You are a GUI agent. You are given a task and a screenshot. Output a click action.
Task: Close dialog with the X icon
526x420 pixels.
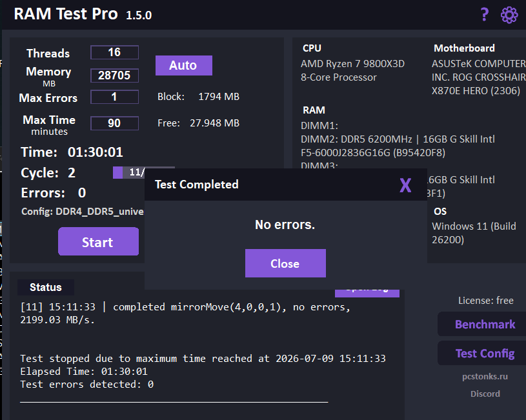tap(405, 185)
